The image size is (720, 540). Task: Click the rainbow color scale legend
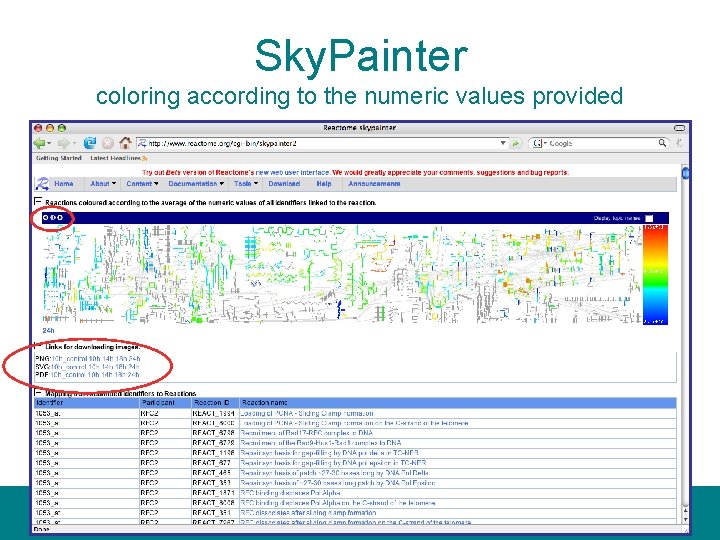pos(655,275)
